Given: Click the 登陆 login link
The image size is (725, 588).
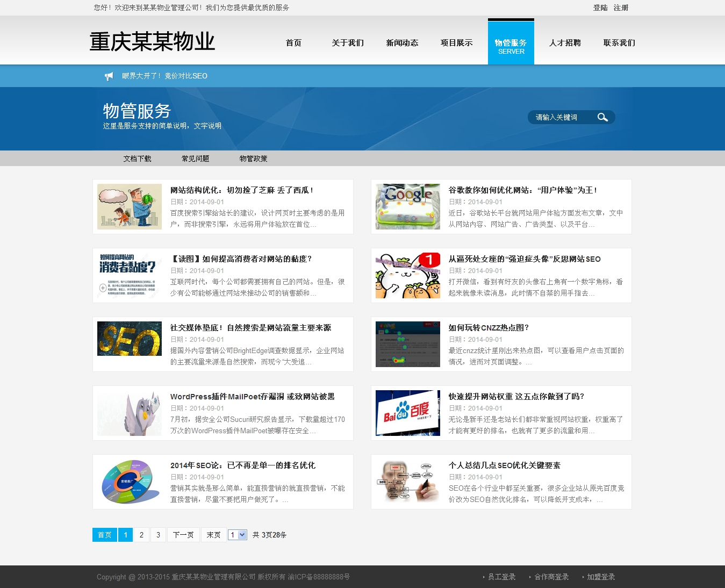Looking at the screenshot, I should point(600,8).
